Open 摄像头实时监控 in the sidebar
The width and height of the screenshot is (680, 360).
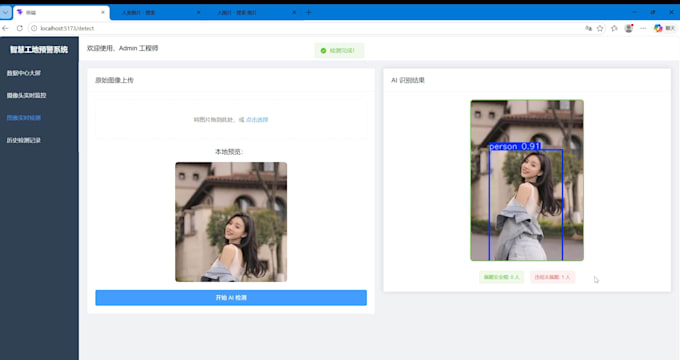(26, 95)
